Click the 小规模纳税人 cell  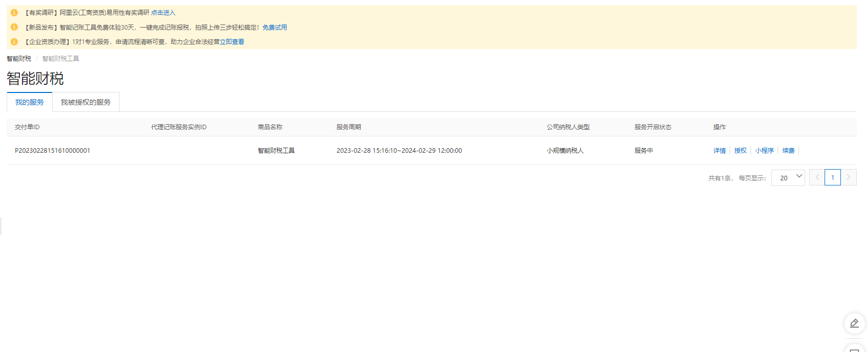click(565, 151)
